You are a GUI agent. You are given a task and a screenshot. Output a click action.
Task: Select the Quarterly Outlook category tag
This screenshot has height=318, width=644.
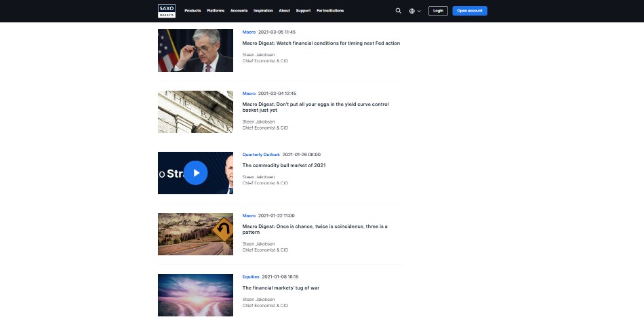260,155
